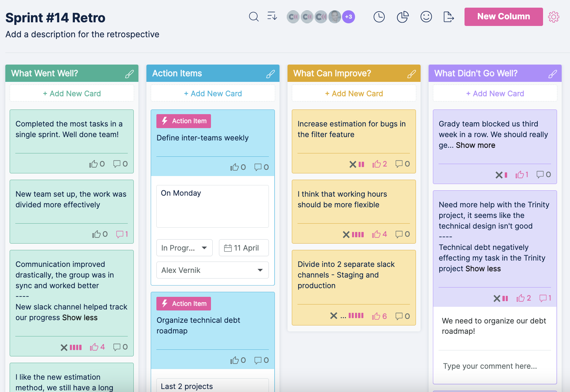Start the retro timer (clock icon)
The height and width of the screenshot is (392, 570).
[379, 16]
